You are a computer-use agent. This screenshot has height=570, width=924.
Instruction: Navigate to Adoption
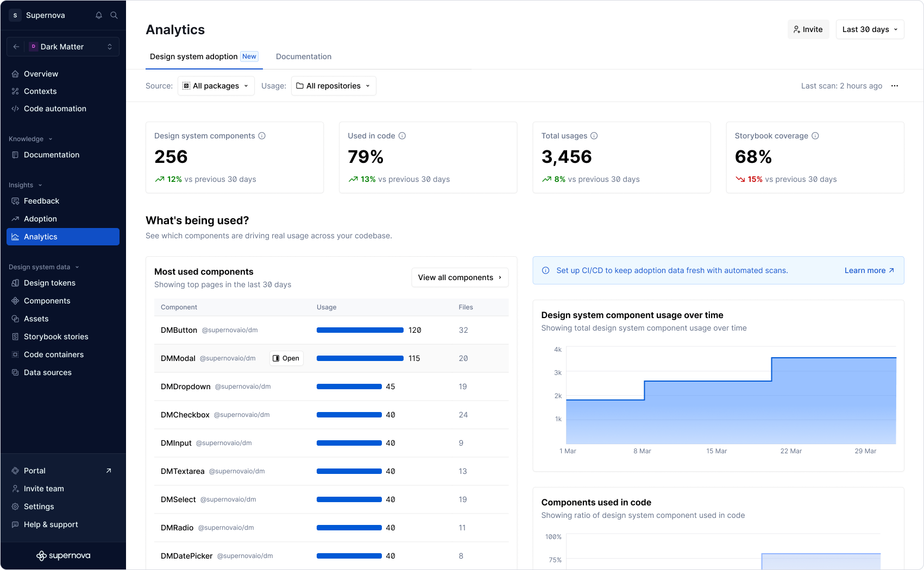(x=63, y=219)
